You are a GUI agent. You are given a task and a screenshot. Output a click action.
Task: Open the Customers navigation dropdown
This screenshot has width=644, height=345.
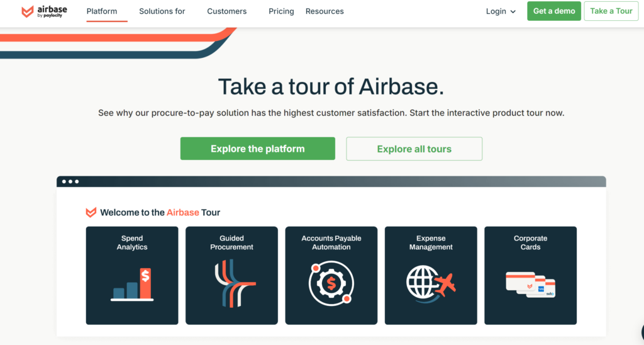click(x=227, y=11)
